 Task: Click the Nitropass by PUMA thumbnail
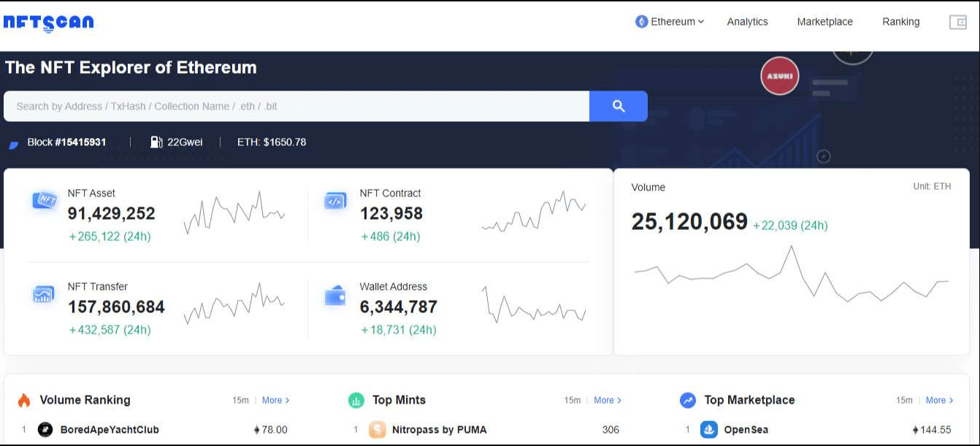tap(377, 429)
